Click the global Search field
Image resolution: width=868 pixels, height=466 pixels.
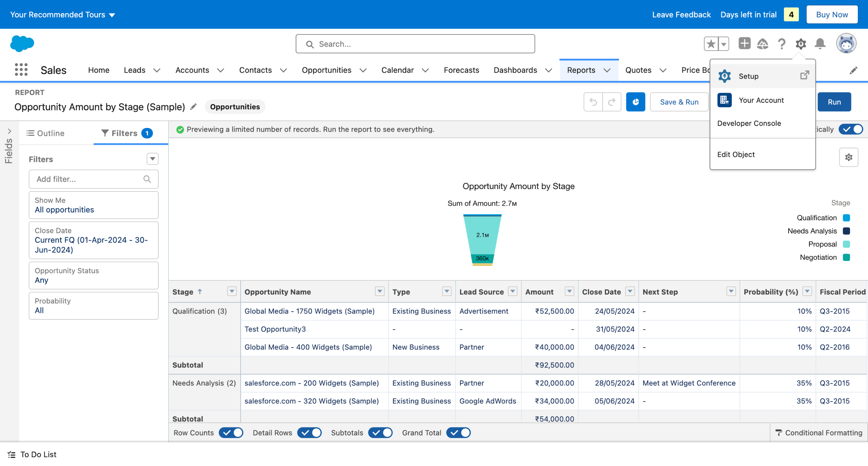(x=415, y=44)
